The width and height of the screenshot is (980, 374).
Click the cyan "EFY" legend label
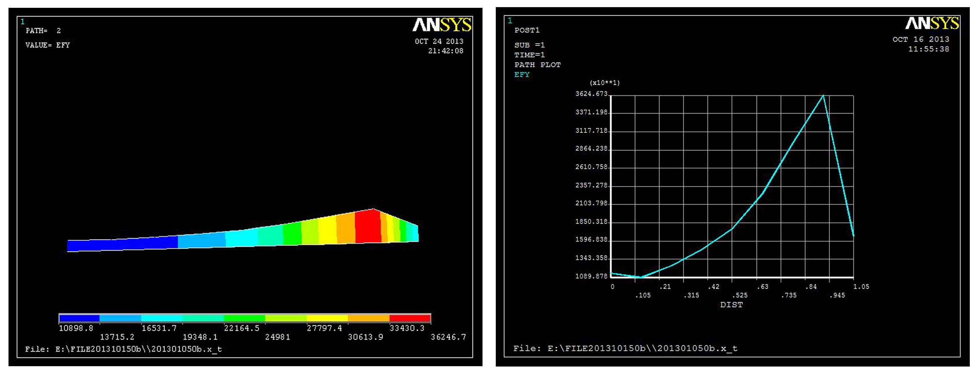click(522, 75)
